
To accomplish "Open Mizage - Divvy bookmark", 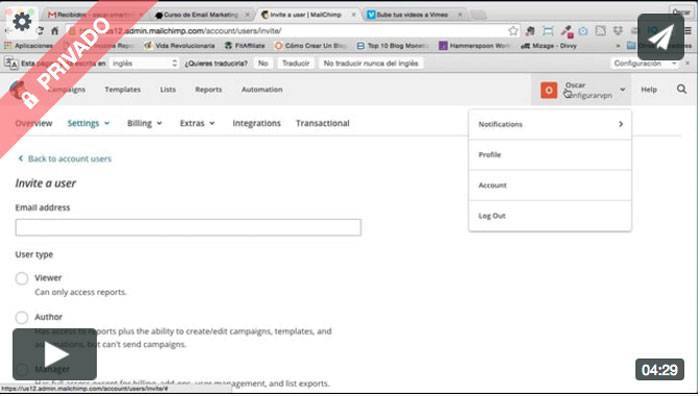I will (549, 46).
